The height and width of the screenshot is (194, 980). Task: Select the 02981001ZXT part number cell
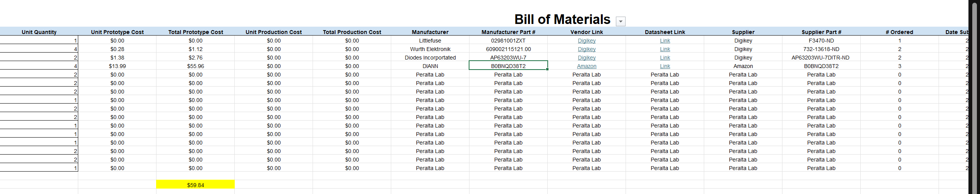(508, 41)
